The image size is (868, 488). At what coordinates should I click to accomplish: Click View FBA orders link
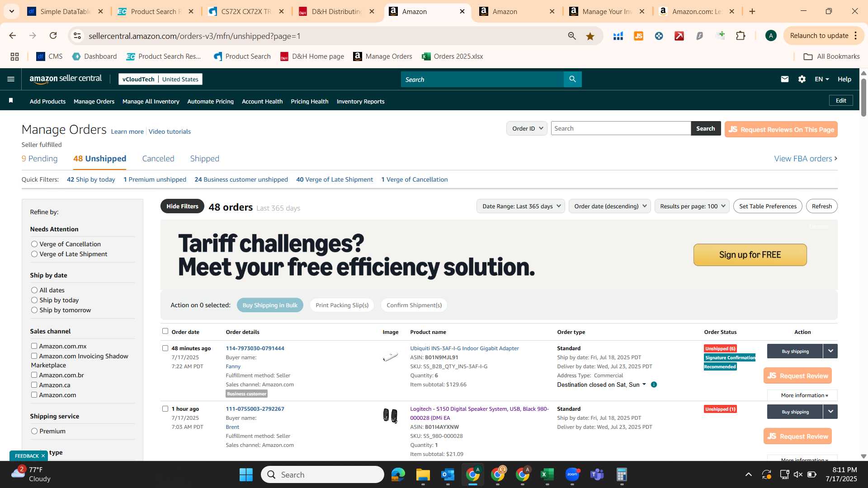806,159
